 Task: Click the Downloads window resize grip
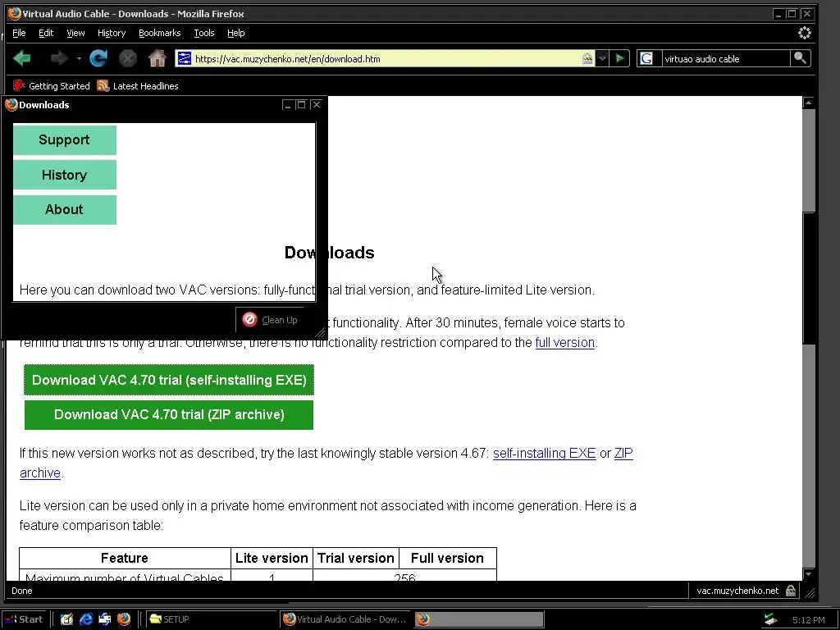321,333
